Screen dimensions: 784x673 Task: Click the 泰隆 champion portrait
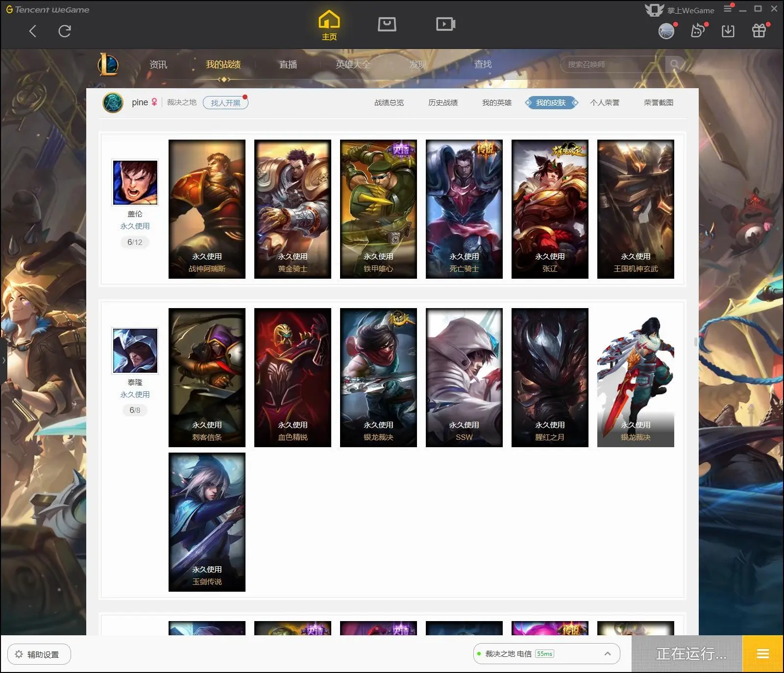click(x=135, y=351)
